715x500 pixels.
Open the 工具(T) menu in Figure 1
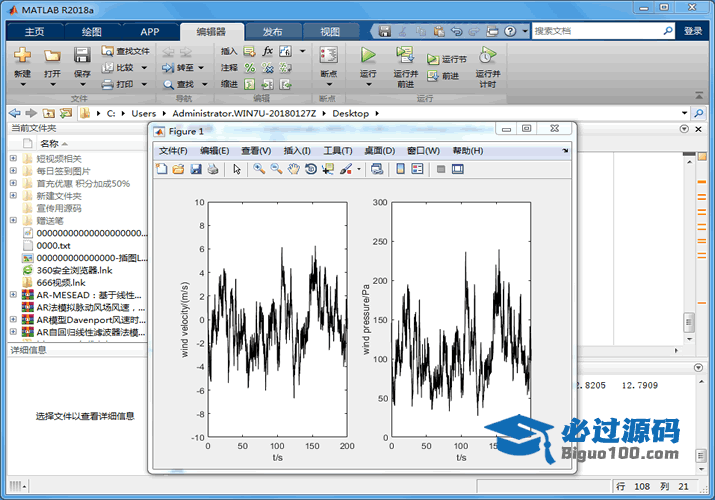(x=338, y=151)
